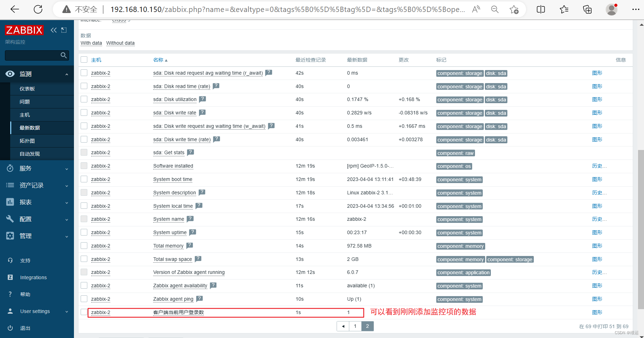Open split screen icon in browser toolbar
This screenshot has width=644, height=338.
[541, 10]
